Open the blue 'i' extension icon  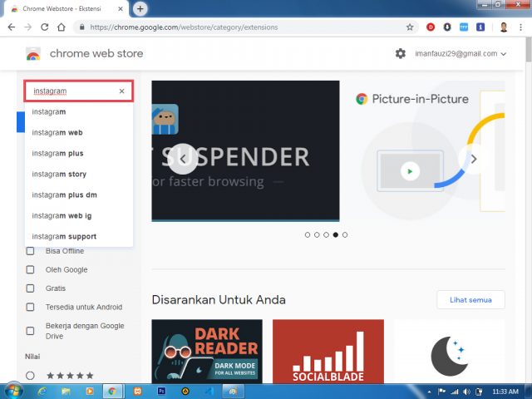[x=480, y=27]
